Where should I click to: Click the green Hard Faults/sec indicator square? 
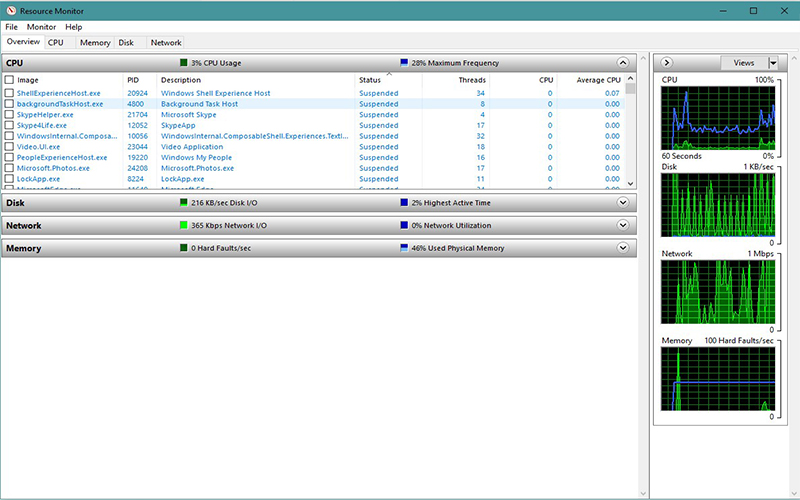click(x=184, y=248)
